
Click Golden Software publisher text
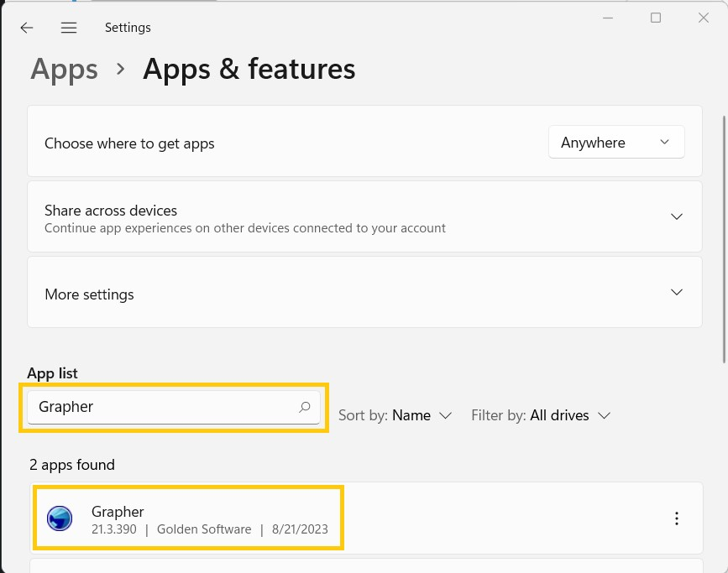[204, 529]
